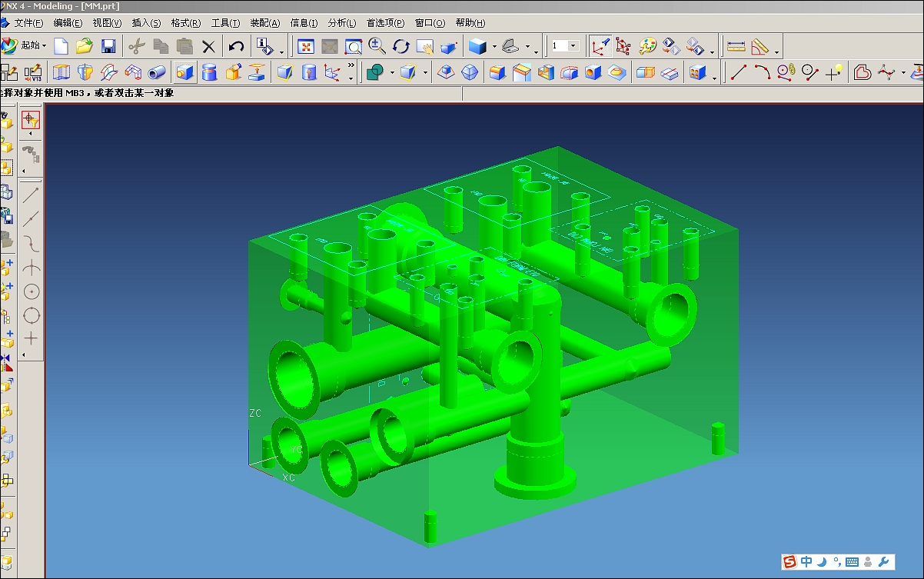The height and width of the screenshot is (579, 924).
Task: Cut selection using the scissors icon
Action: (x=137, y=46)
